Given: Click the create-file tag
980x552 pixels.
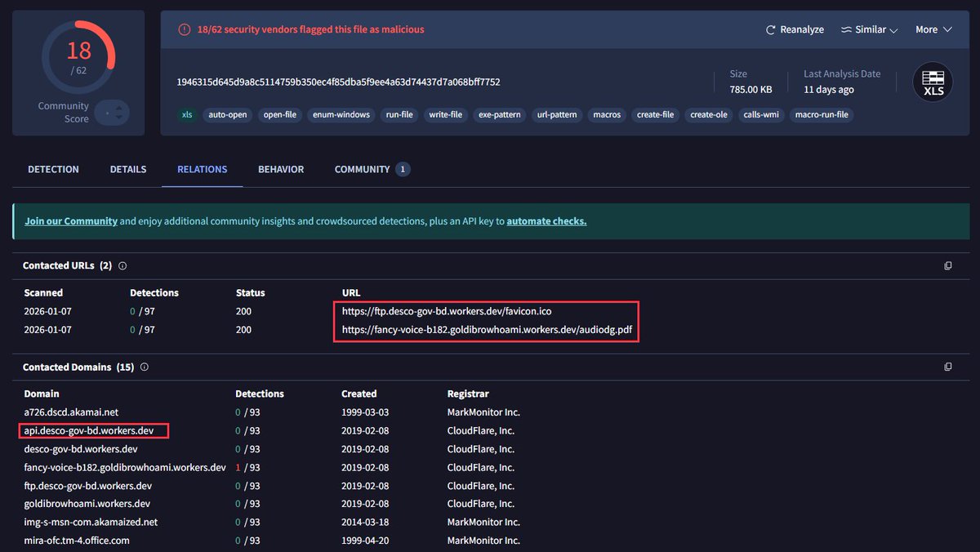Looking at the screenshot, I should [656, 115].
